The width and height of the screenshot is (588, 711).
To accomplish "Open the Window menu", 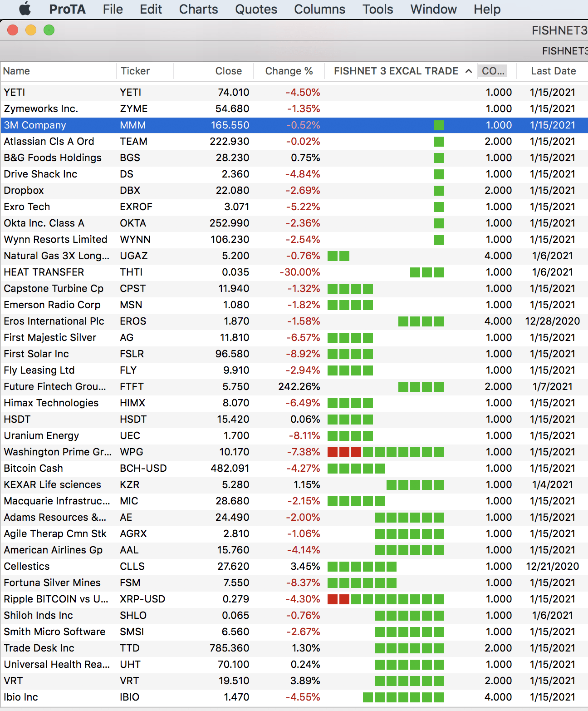I will point(433,9).
